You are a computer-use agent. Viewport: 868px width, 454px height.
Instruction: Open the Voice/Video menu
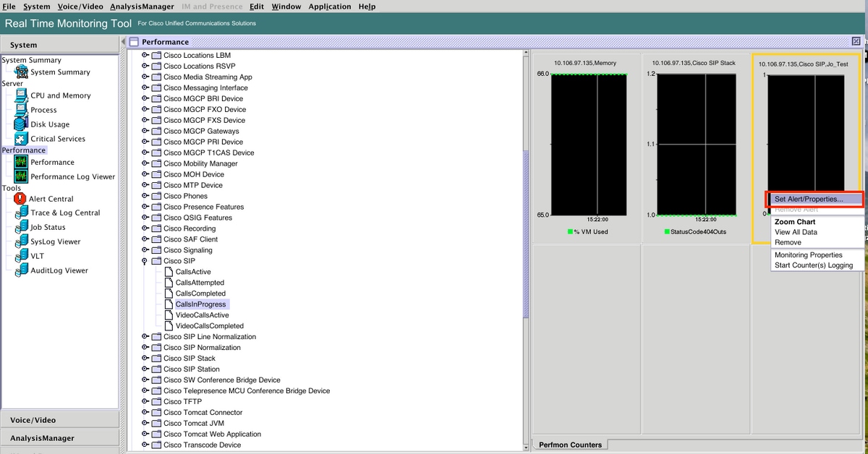click(80, 7)
